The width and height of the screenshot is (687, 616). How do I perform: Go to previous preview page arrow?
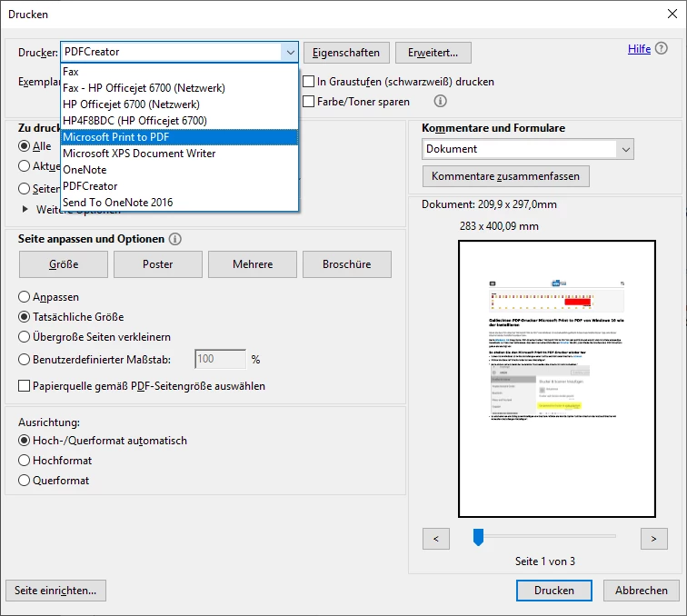[436, 539]
